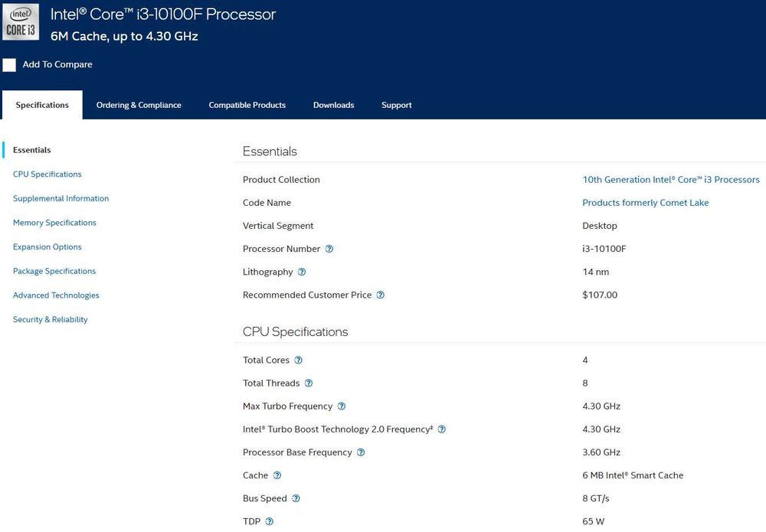Click the i3-10100F processor number value
The height and width of the screenshot is (532, 766).
click(x=604, y=249)
